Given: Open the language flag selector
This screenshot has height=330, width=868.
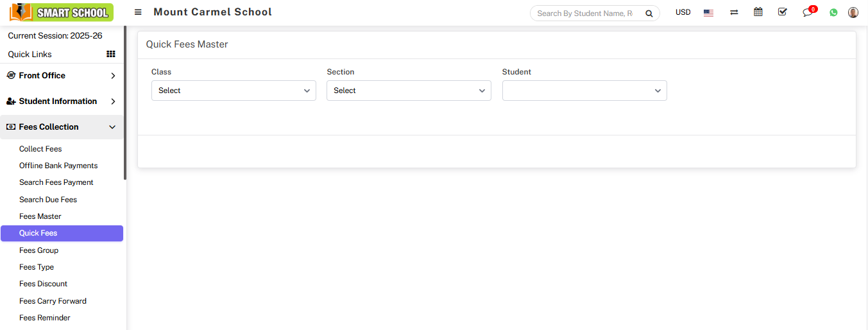Looking at the screenshot, I should point(708,13).
